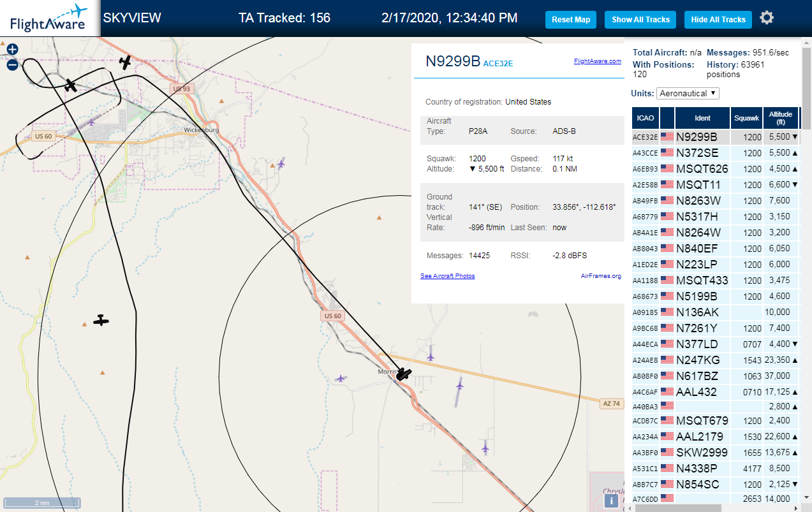Open the settings gear icon
812x512 pixels.
coord(767,18)
